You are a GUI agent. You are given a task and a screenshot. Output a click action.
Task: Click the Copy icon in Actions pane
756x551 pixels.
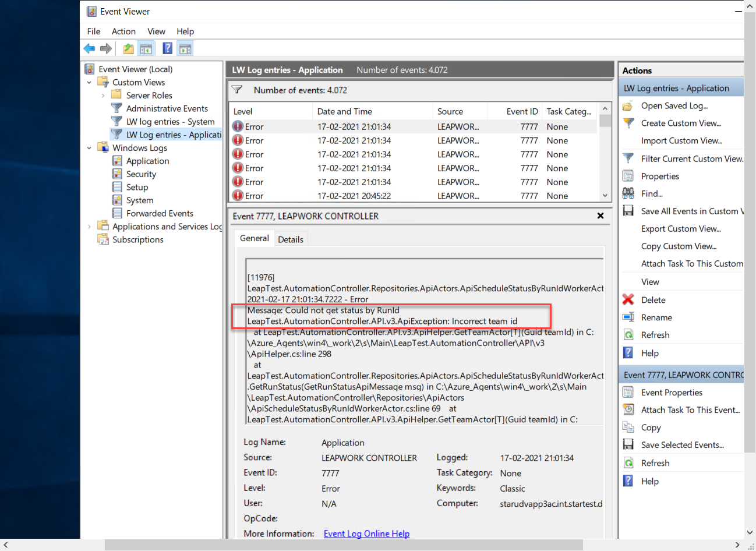tap(628, 427)
